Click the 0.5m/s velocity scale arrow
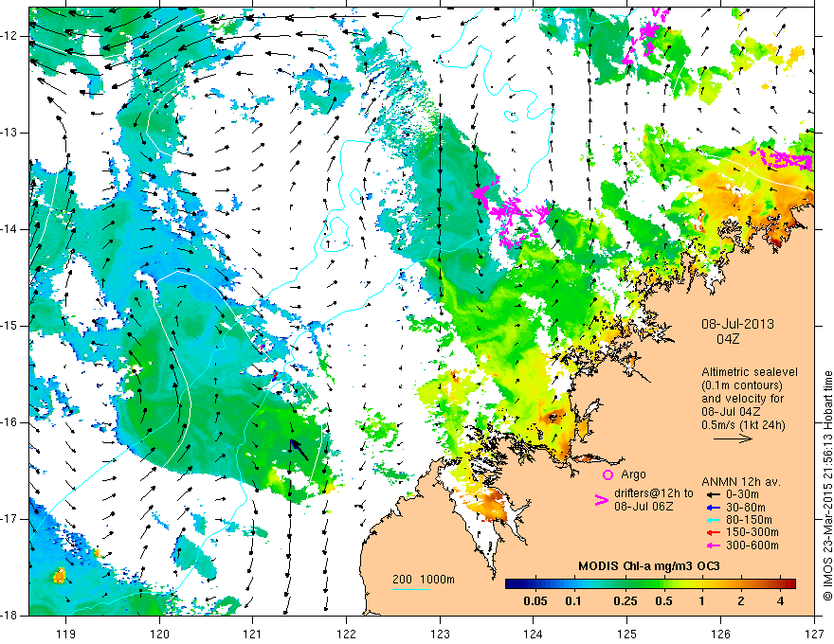Viewport: 834px width, 644px height. [733, 438]
